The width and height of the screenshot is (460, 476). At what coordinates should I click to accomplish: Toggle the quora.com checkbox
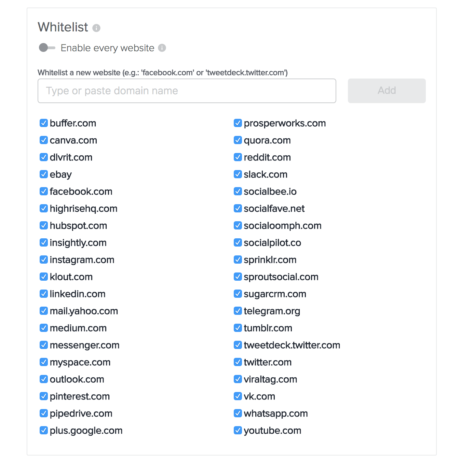coord(238,140)
